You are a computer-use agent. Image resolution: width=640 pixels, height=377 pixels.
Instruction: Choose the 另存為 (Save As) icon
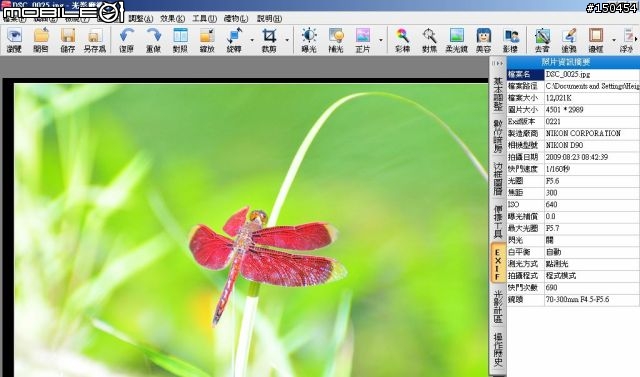point(95,40)
